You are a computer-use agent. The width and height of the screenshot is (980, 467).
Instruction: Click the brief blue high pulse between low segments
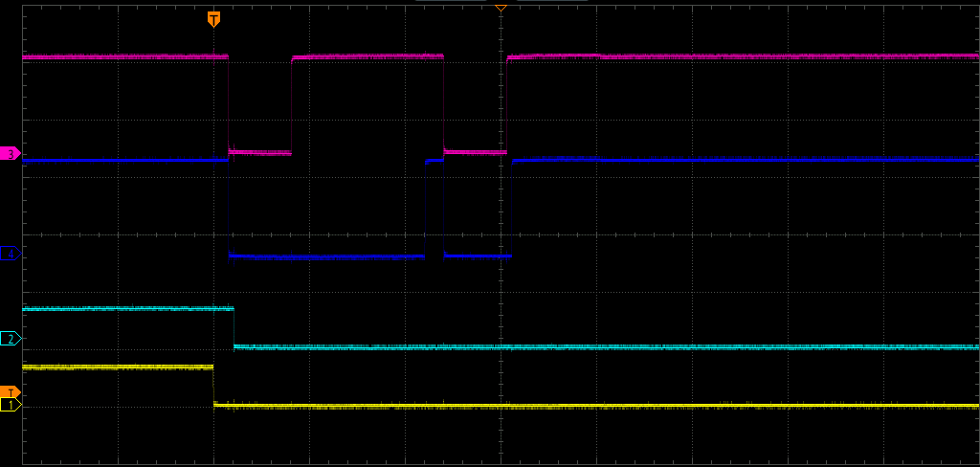pos(434,161)
